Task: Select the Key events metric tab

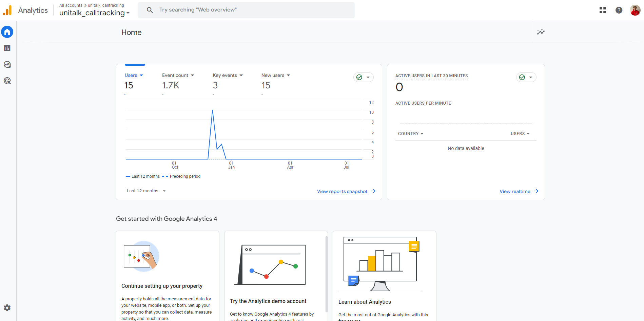Action: click(x=228, y=76)
